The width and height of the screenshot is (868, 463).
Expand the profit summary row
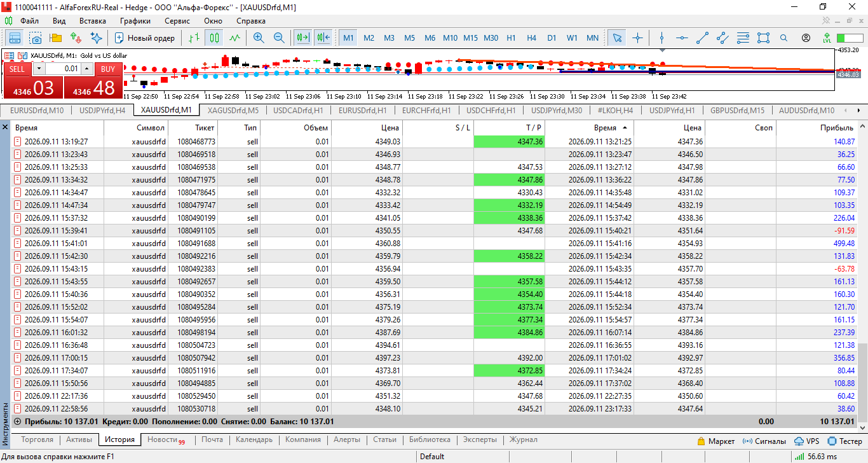click(17, 421)
